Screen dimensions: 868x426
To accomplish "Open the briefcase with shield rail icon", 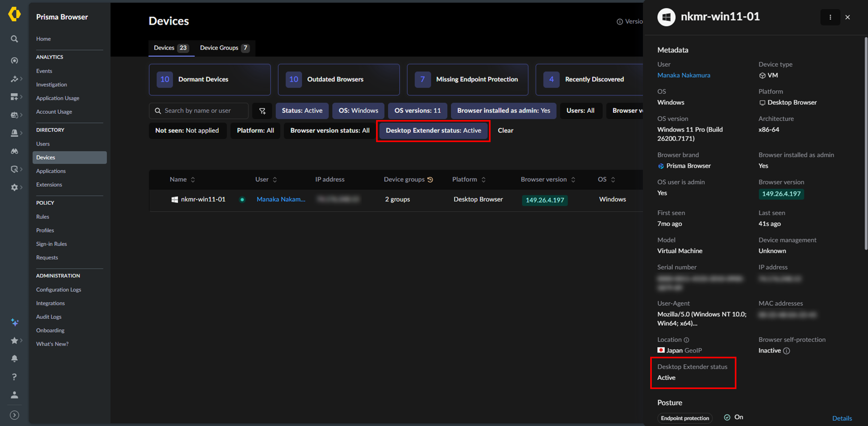I will 14,115.
